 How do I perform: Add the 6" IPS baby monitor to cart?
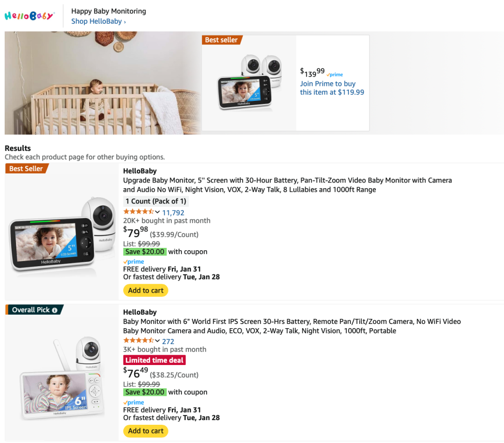[x=146, y=431]
